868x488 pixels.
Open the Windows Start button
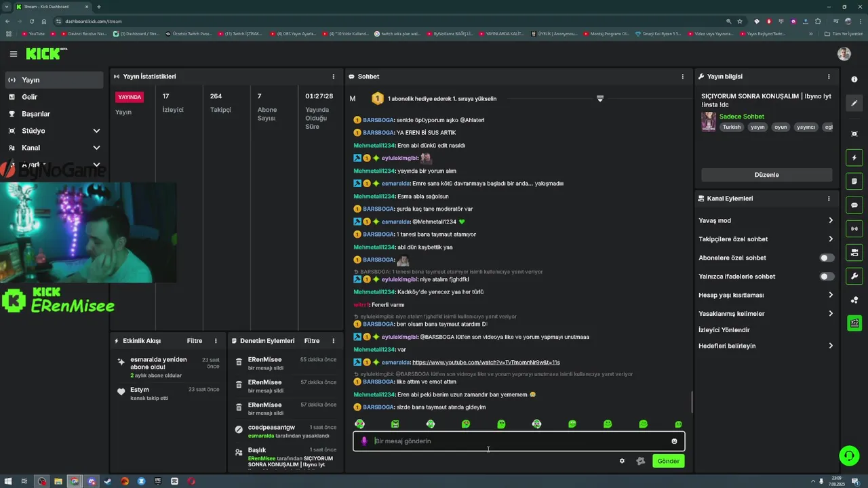pyautogui.click(x=7, y=481)
